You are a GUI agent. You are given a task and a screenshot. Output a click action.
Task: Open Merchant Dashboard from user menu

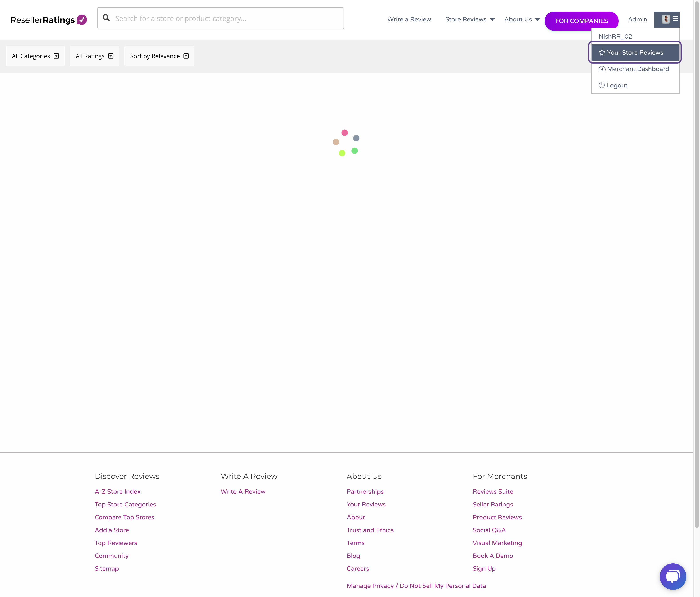pyautogui.click(x=635, y=69)
